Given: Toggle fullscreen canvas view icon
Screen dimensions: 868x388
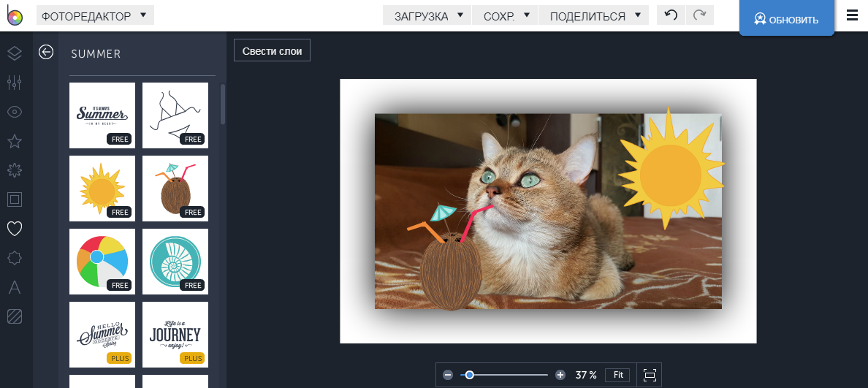Looking at the screenshot, I should pyautogui.click(x=650, y=375).
